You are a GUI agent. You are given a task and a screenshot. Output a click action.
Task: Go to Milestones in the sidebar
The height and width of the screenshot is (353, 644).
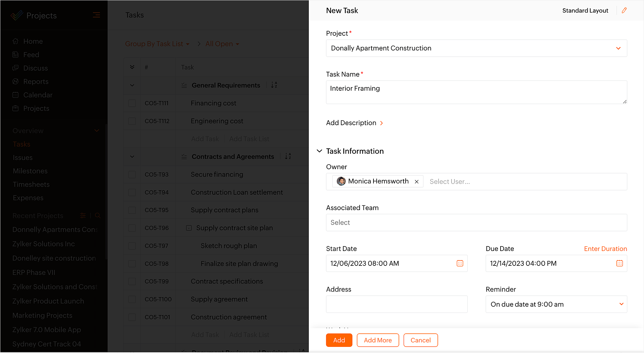[30, 171]
